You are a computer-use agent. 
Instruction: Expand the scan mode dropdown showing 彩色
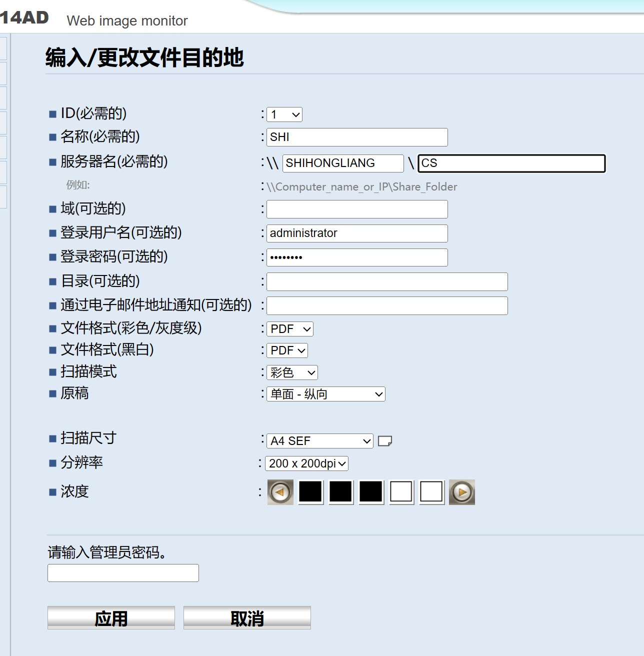point(292,372)
